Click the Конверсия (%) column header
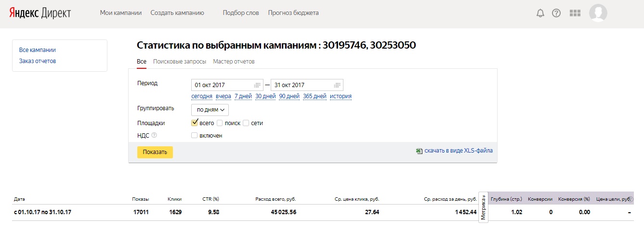 coord(574,199)
